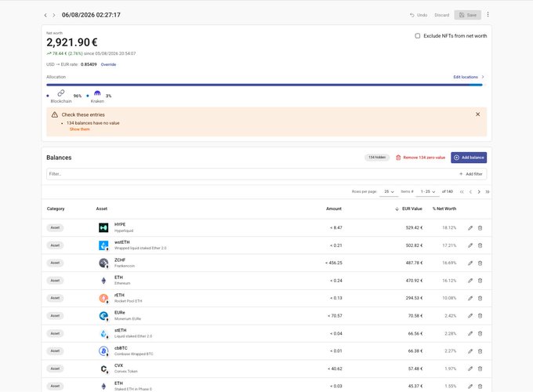Delete the cbBTC balance row
The height and width of the screenshot is (392, 533).
[x=480, y=351]
